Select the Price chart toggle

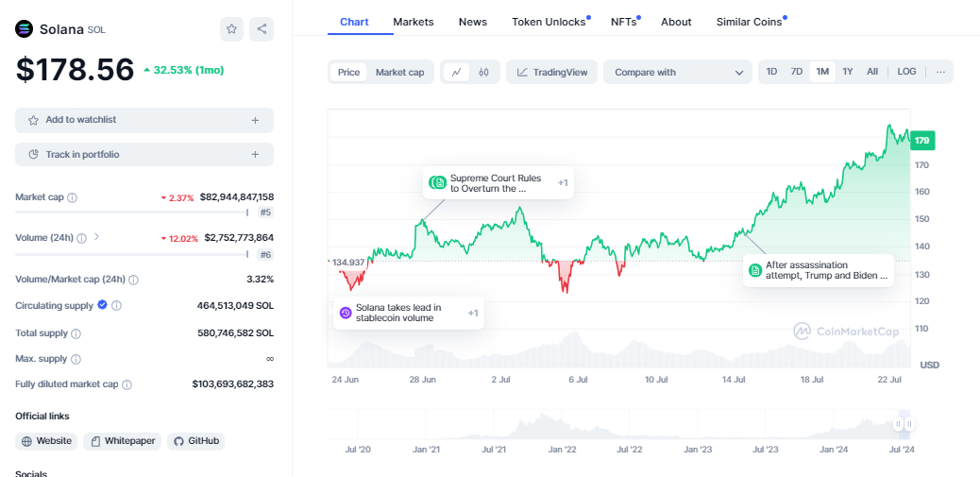[x=348, y=72]
